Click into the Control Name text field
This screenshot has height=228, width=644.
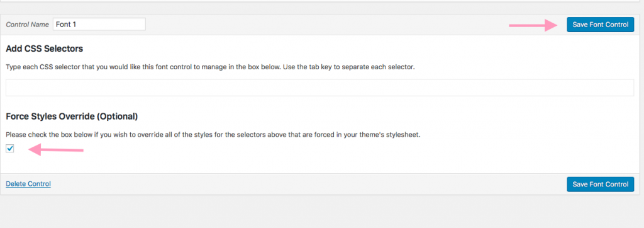[99, 25]
